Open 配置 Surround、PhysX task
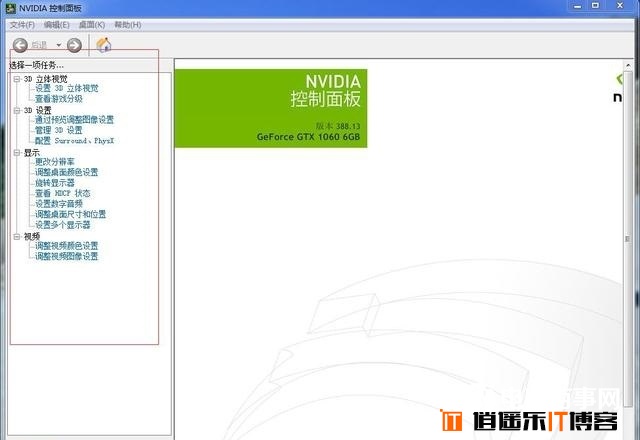The height and width of the screenshot is (440, 640). pos(74,141)
